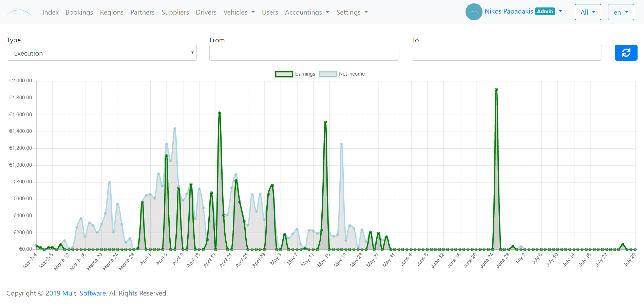Go to the Bookings page

tap(79, 12)
